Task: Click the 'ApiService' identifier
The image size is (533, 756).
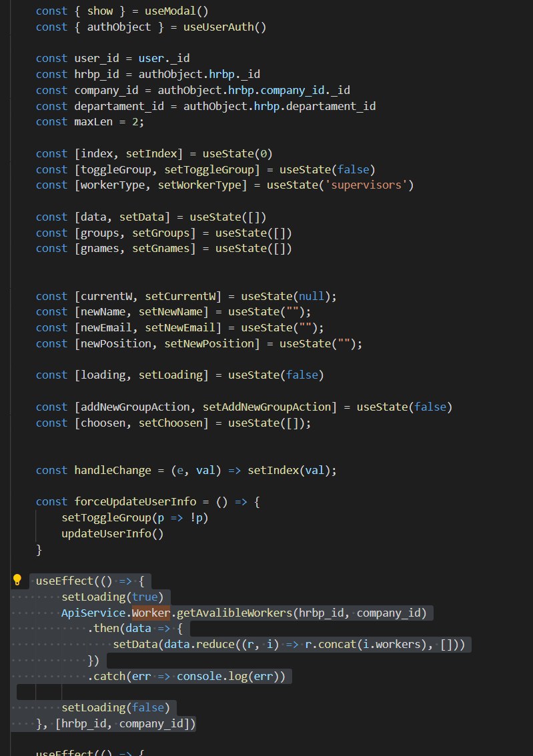Action: (x=93, y=613)
